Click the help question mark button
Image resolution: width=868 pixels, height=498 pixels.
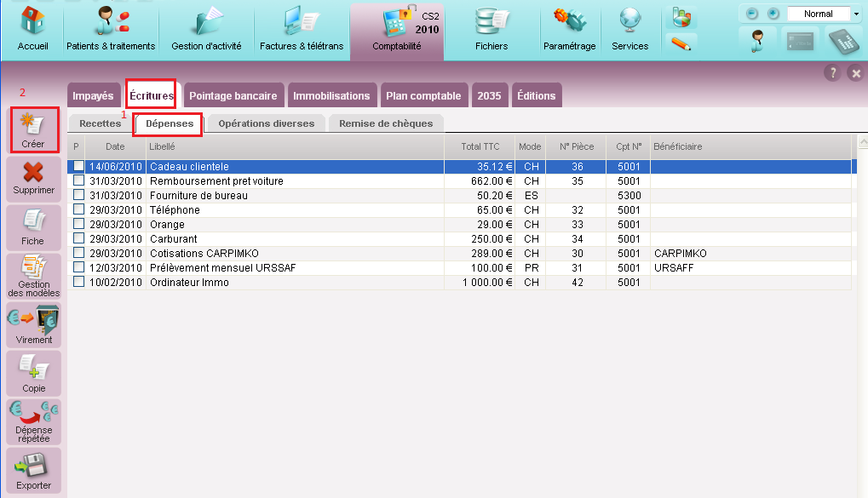point(833,73)
